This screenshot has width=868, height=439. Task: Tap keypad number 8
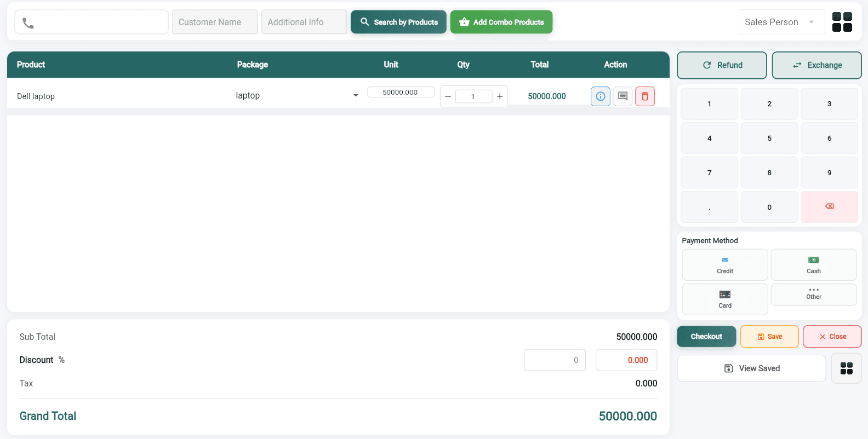click(x=769, y=172)
